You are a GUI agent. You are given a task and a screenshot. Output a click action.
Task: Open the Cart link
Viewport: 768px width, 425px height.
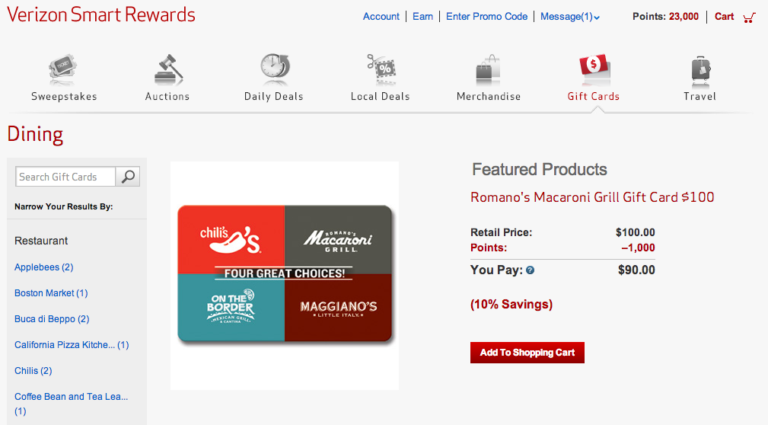point(724,17)
